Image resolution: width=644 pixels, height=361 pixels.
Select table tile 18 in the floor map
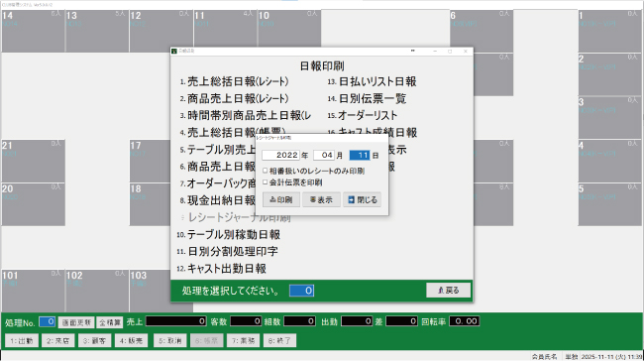tap(151, 204)
